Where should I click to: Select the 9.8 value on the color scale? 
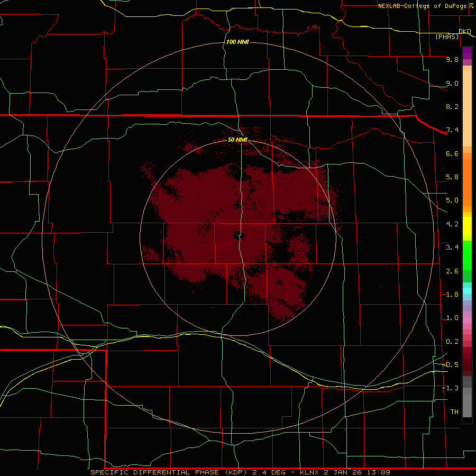(452, 59)
